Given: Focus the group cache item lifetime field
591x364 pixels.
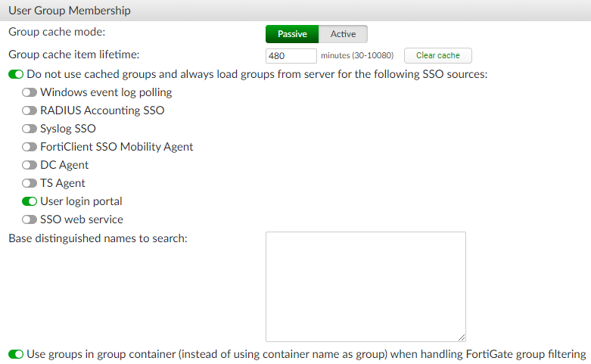Looking at the screenshot, I should point(291,55).
